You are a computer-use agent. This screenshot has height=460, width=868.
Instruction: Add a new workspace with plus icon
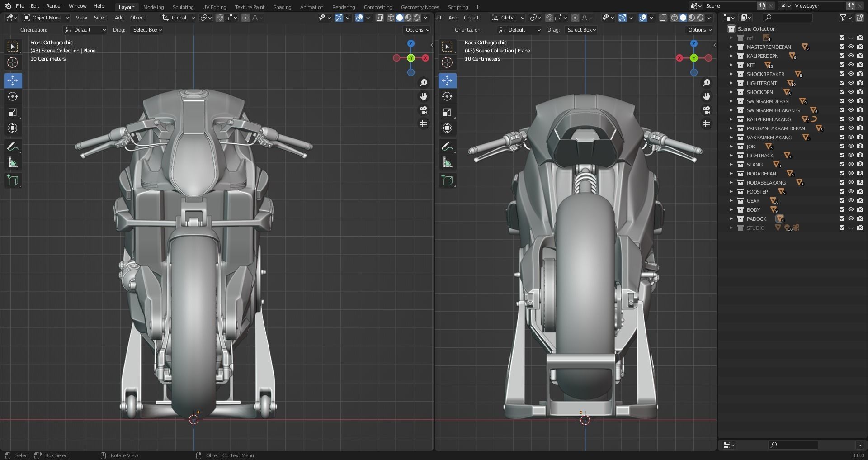click(477, 7)
